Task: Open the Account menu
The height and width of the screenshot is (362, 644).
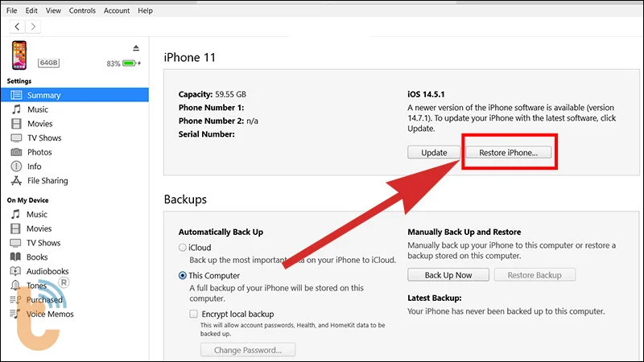Action: (117, 10)
